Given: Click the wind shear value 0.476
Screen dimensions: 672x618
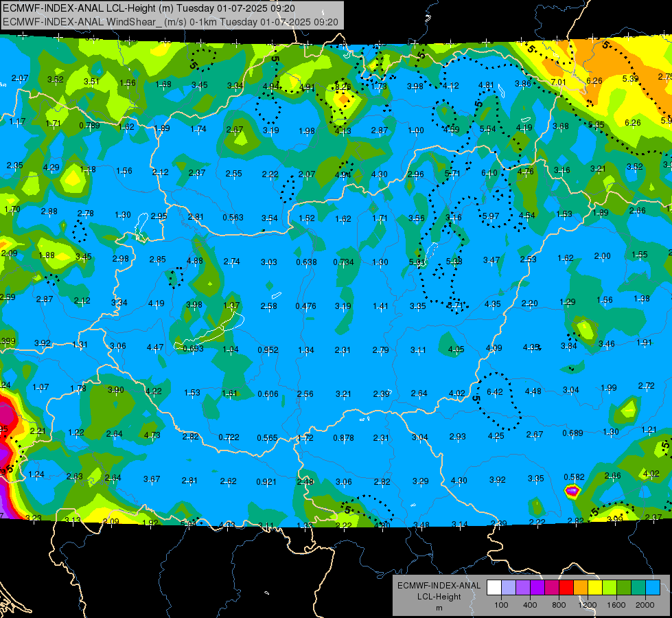Looking at the screenshot, I should (305, 306).
